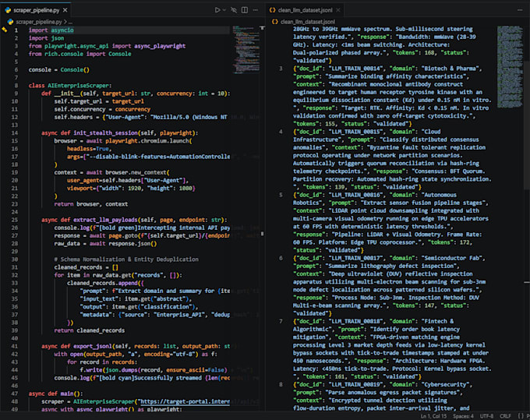Click the doc_id value LLM_TRAIN_00817
Image resolution: width=530 pixels, height=420 pixels.
[355, 258]
